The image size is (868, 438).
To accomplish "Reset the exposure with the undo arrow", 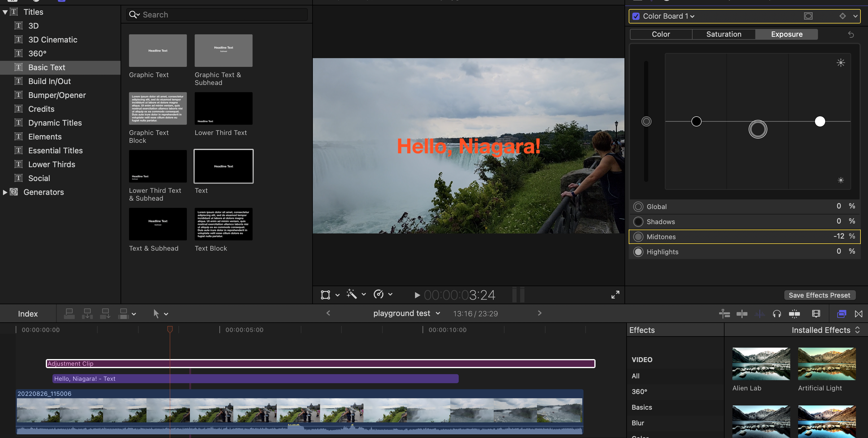I will pos(851,34).
